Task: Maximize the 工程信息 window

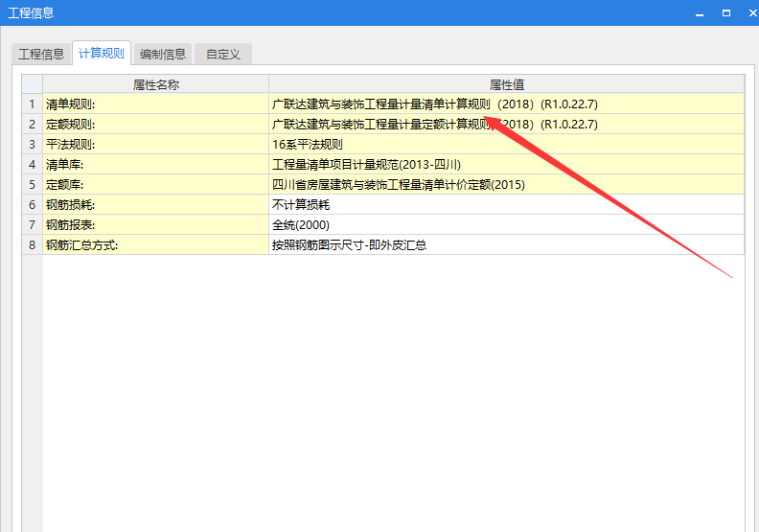Action: [726, 13]
